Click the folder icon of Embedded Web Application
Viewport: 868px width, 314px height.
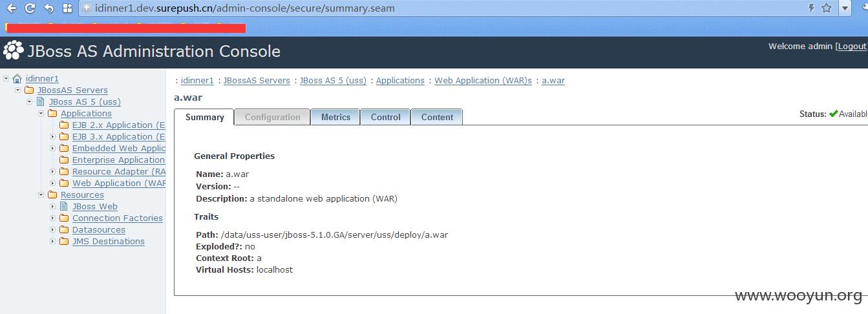[64, 149]
